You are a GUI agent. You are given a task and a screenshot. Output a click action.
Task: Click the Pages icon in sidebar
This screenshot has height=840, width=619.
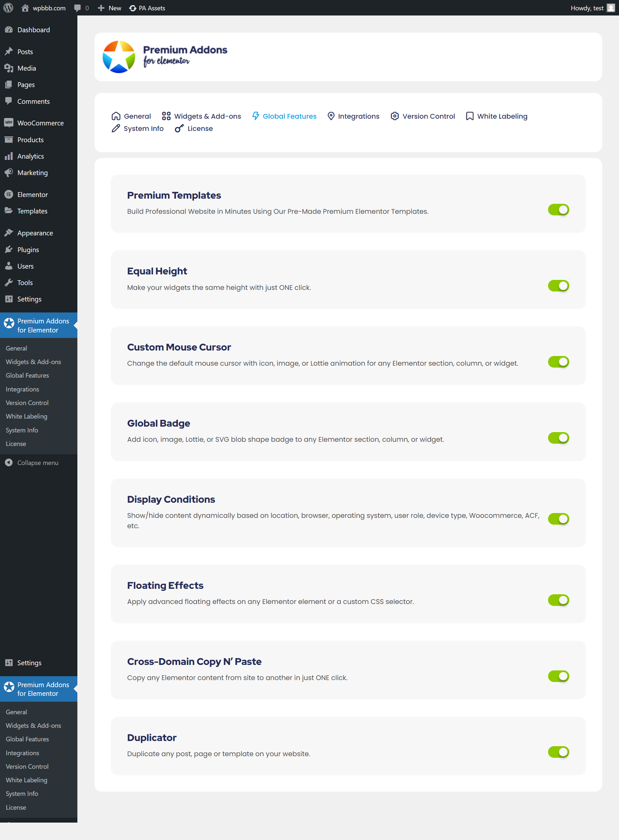coord(9,85)
